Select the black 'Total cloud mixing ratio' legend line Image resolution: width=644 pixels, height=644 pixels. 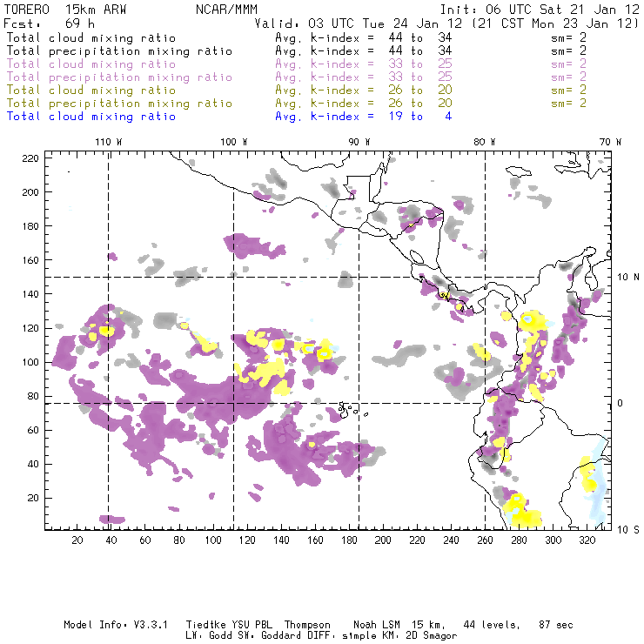(x=91, y=38)
